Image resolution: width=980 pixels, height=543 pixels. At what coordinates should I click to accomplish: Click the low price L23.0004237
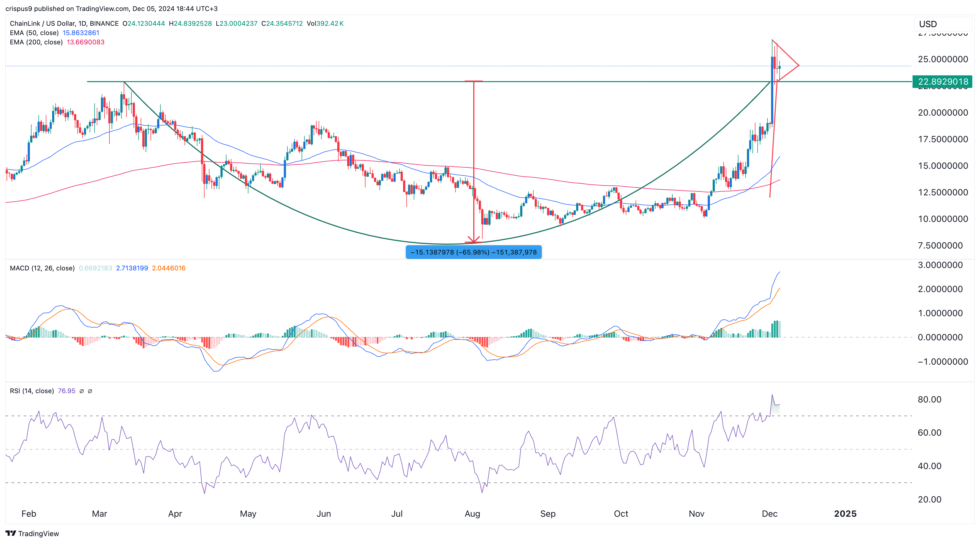(237, 24)
